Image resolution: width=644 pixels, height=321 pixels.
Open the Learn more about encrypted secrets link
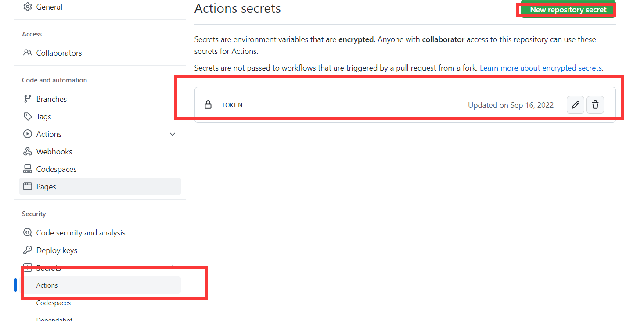[x=541, y=68]
